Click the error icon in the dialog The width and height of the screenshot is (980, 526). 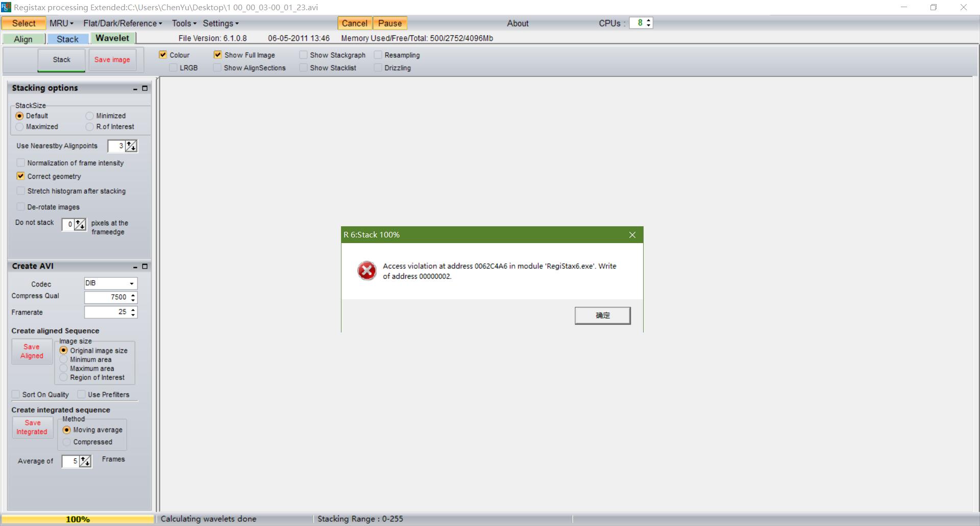tap(366, 271)
